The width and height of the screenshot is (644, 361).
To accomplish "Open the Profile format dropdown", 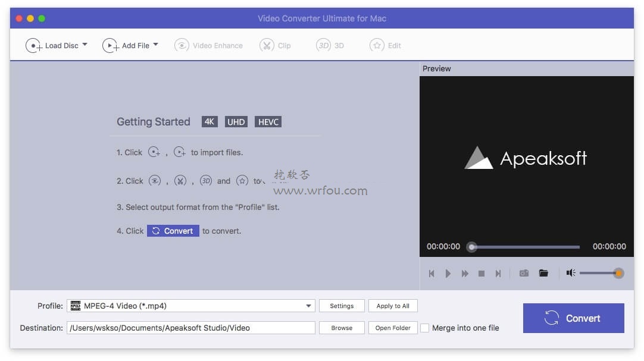I will [x=191, y=306].
